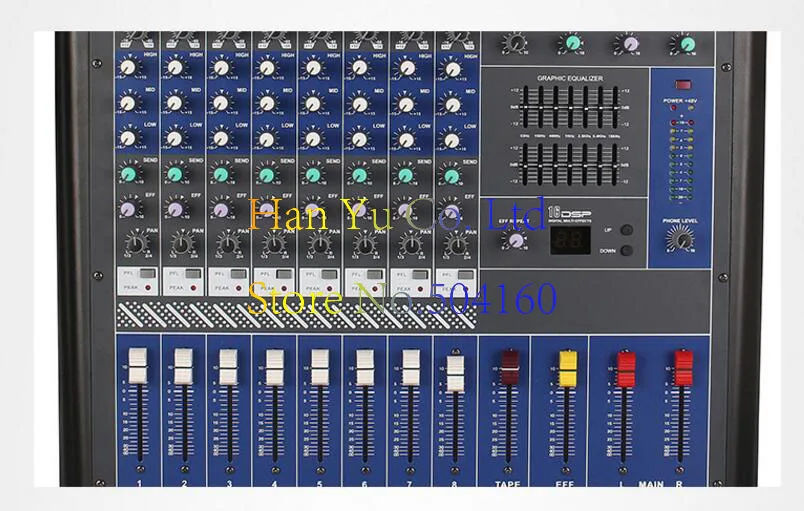Click channel 3 PAN knob
The image size is (804, 511).
(228, 244)
